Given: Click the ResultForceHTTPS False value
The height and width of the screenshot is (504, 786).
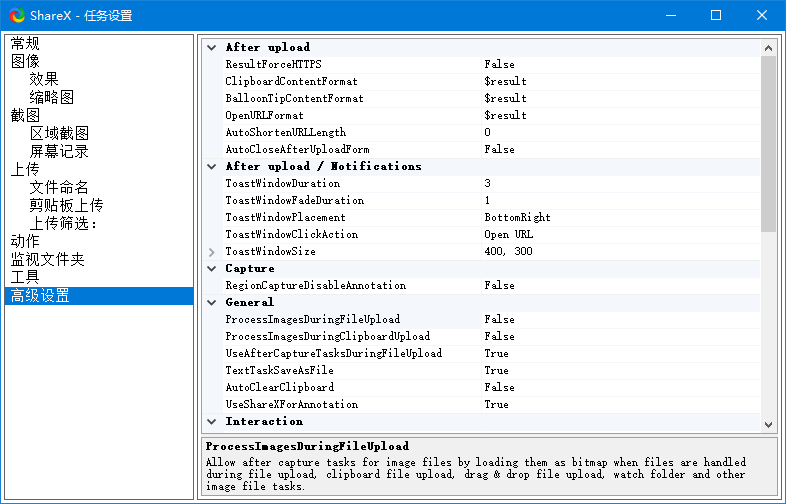Looking at the screenshot, I should [621, 64].
